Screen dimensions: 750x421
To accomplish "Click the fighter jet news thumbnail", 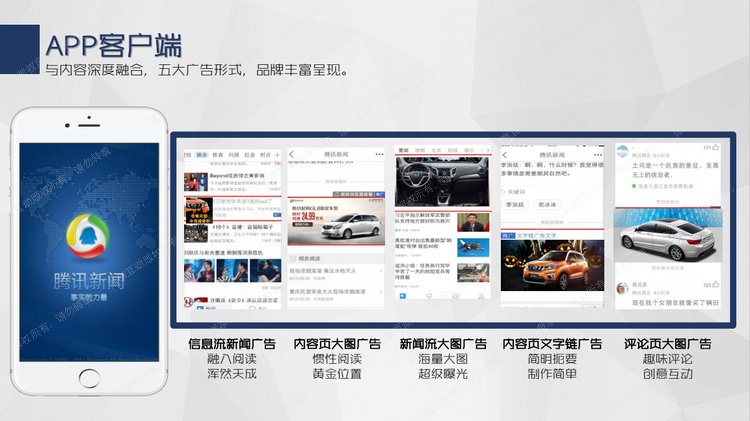I will 473,248.
